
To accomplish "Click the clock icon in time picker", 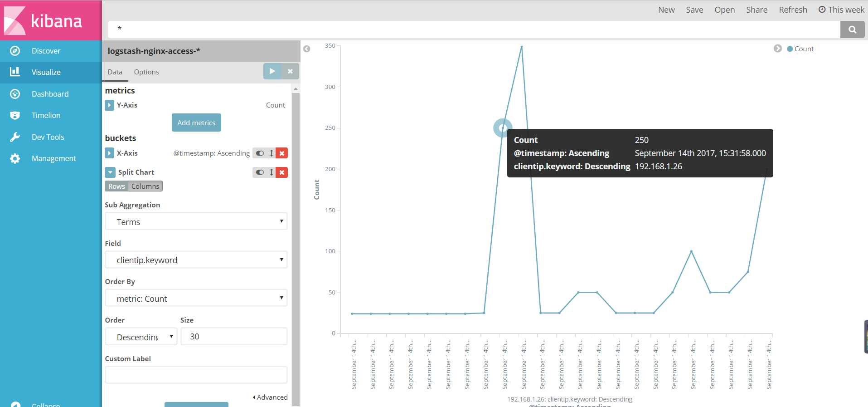I will coord(822,10).
